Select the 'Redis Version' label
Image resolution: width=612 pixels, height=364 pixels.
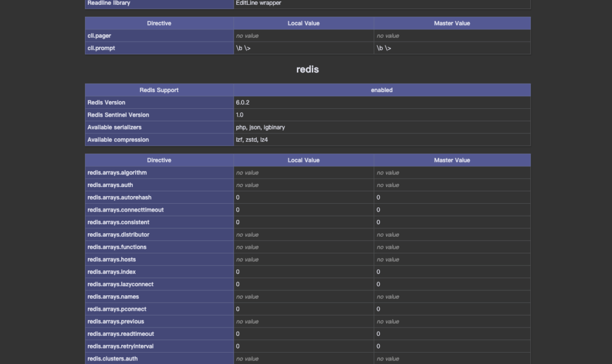pyautogui.click(x=106, y=103)
